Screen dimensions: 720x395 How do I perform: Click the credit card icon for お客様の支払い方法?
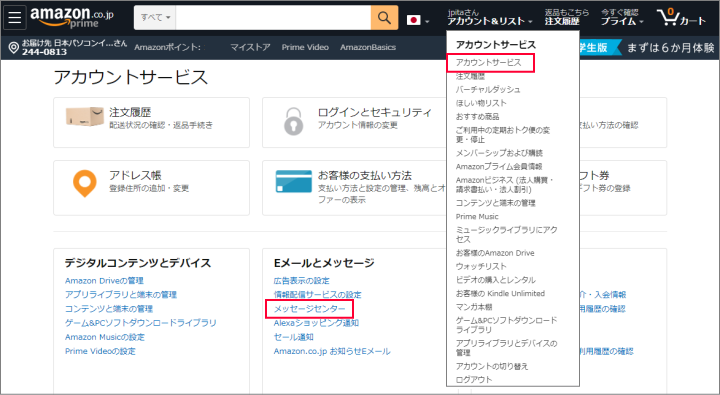(293, 181)
